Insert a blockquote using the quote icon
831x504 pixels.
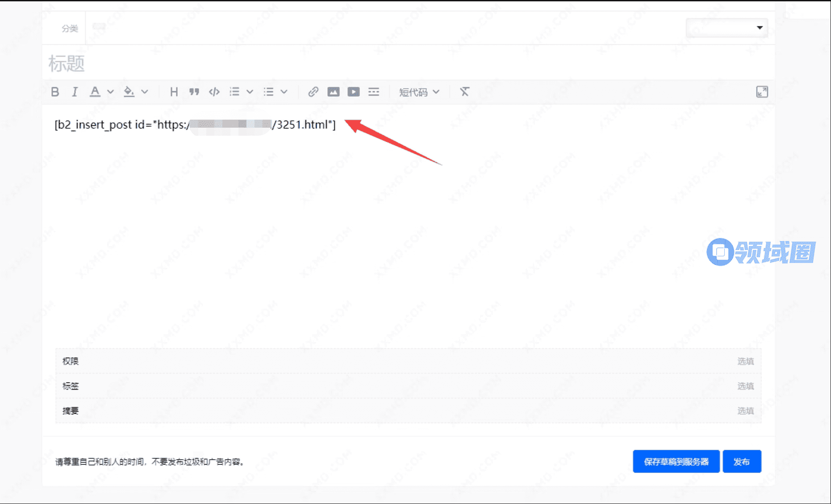point(194,92)
